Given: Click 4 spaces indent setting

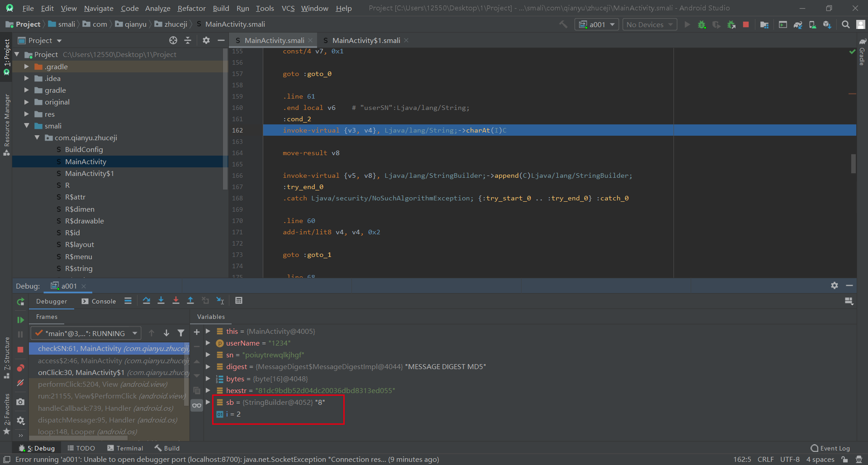Looking at the screenshot, I should point(820,460).
